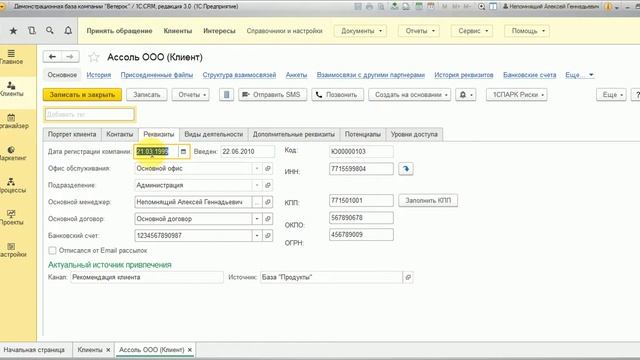Viewport: 640px width, 360px height.
Task: Open Документы dropdown menu
Action: coord(360,31)
